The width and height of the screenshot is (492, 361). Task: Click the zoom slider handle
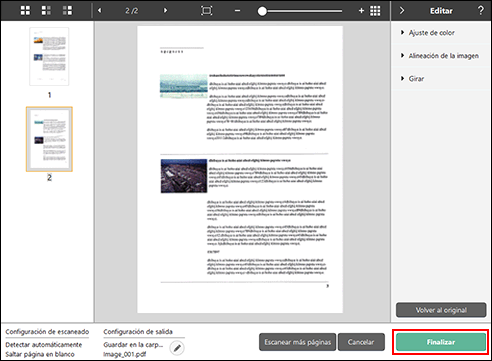pos(262,11)
